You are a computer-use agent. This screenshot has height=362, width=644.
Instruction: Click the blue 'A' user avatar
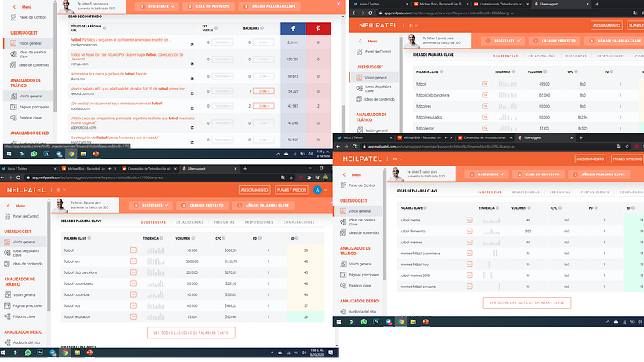pyautogui.click(x=317, y=189)
